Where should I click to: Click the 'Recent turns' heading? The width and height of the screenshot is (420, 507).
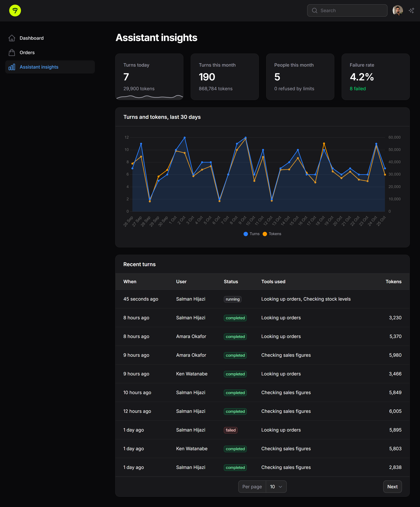coord(139,264)
